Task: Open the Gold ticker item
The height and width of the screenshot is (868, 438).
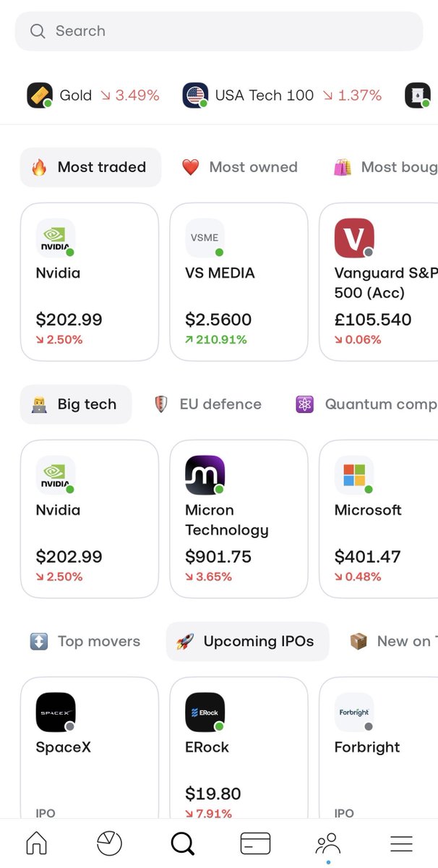Action: click(x=93, y=95)
